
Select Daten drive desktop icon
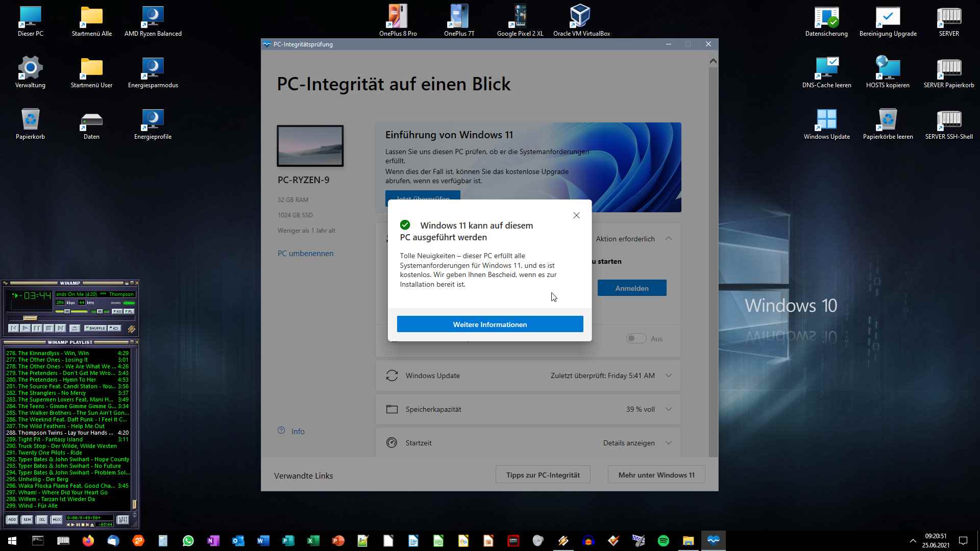[x=91, y=125]
